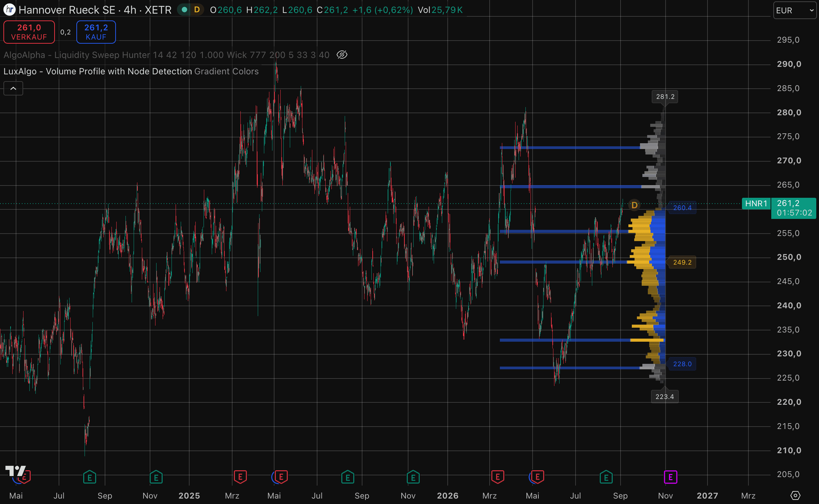The height and width of the screenshot is (504, 819).
Task: Click the 260.4 volume profile label
Action: point(682,208)
